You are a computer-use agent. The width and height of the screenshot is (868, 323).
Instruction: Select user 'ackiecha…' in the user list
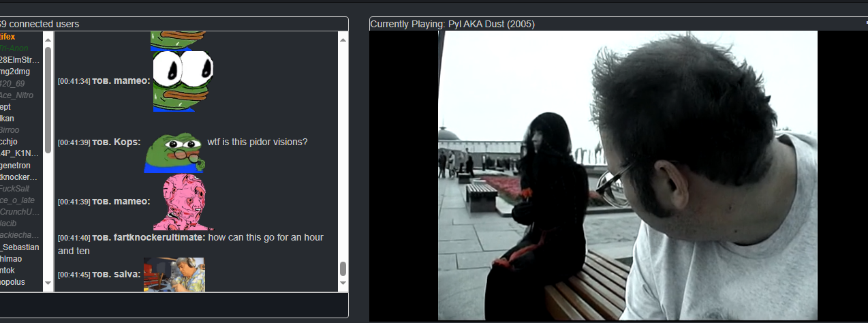point(20,235)
